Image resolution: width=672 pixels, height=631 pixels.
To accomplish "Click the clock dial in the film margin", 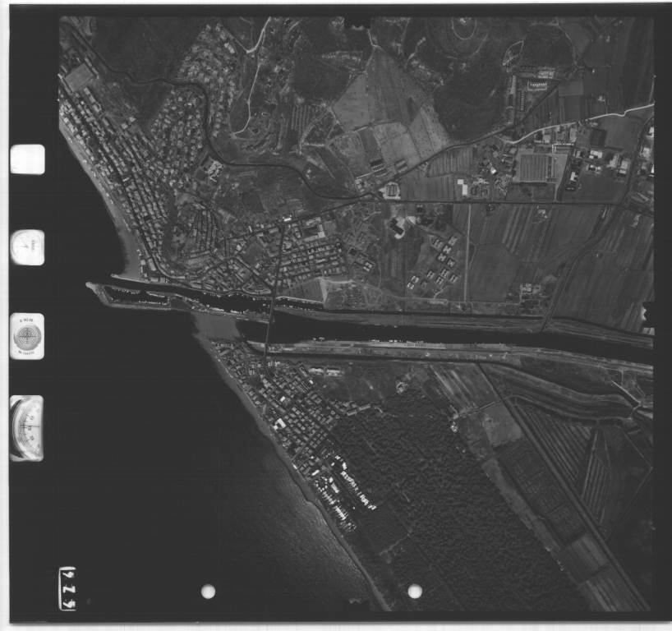I will (27, 247).
